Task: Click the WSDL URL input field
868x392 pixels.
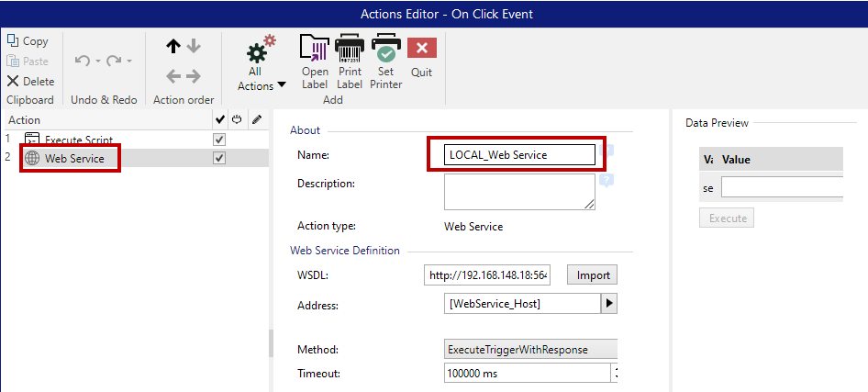Action: [x=487, y=274]
